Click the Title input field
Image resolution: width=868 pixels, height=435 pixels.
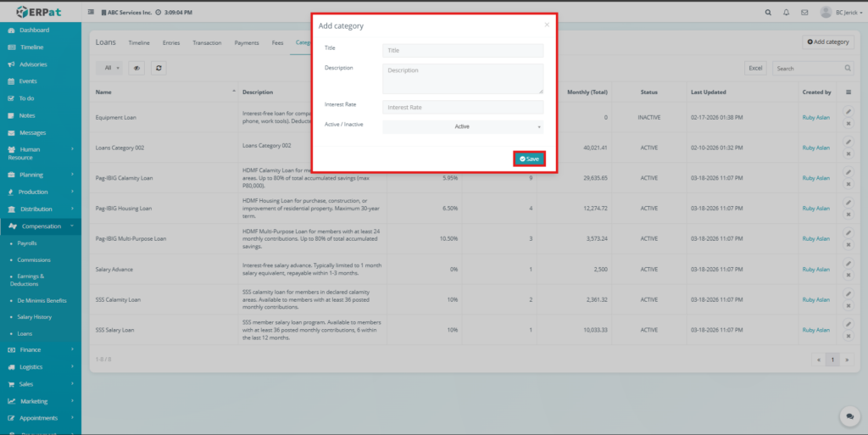coord(463,51)
